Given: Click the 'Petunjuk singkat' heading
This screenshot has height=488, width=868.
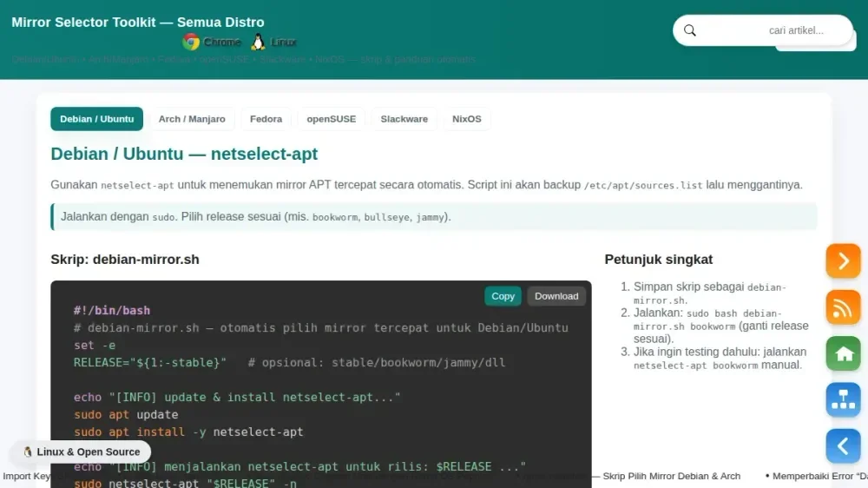Looking at the screenshot, I should point(658,260).
